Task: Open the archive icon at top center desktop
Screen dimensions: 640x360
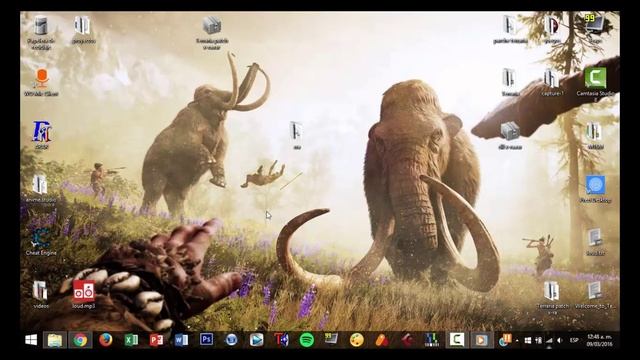Action: pos(212,33)
